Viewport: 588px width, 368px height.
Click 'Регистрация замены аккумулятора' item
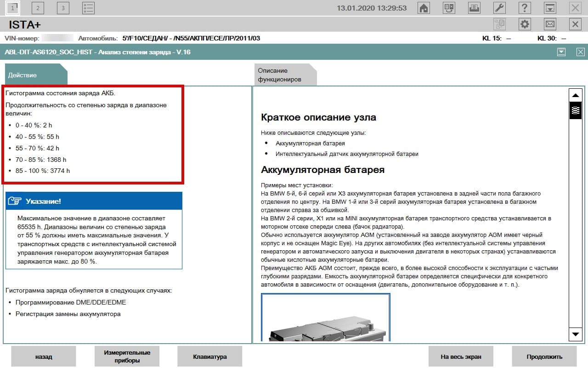point(68,314)
